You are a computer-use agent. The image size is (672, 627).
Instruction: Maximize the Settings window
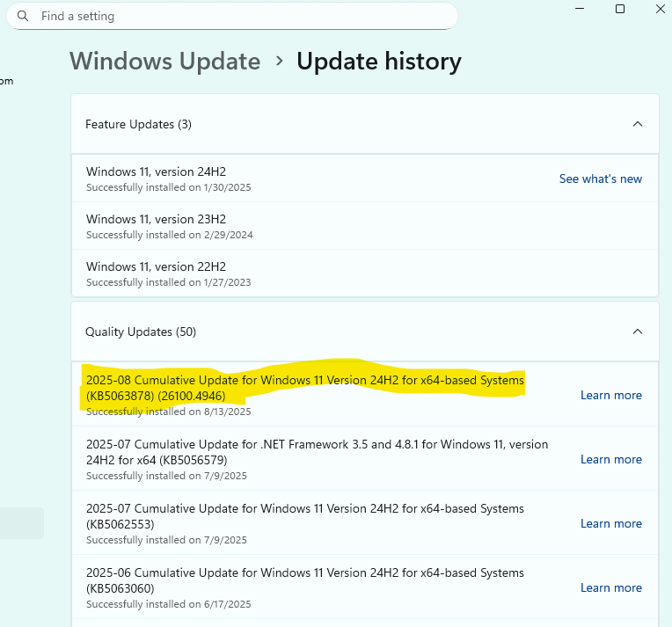pos(620,9)
